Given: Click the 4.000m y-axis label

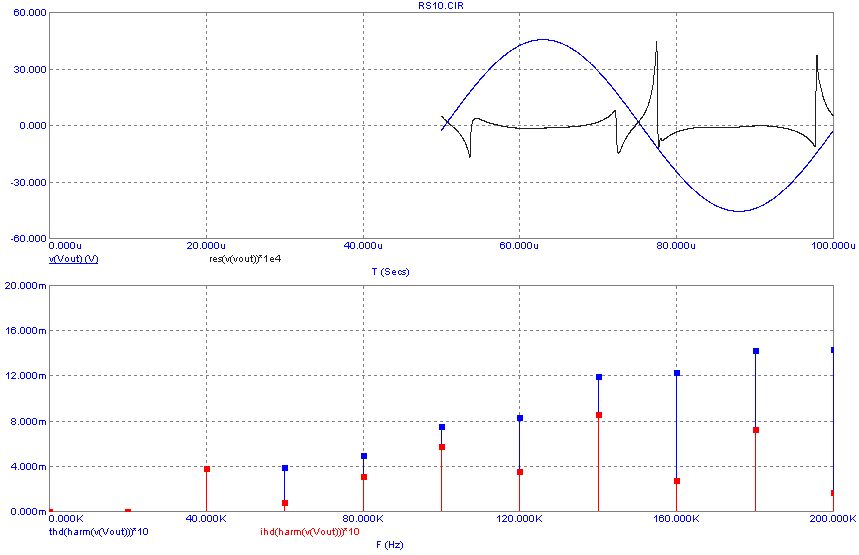Looking at the screenshot, I should [x=27, y=467].
